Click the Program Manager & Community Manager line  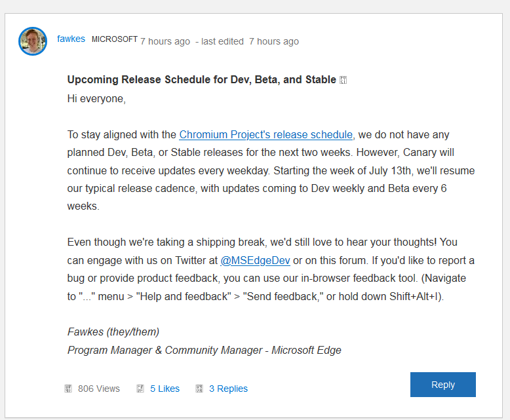204,350
